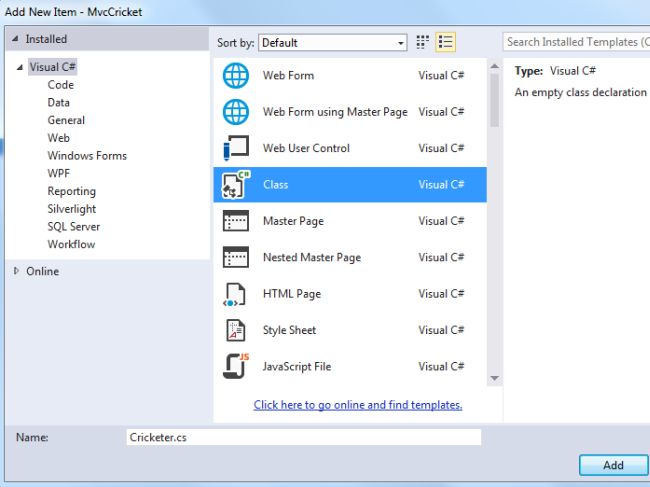Click the template list scrollbar thumb
650x487 pixels.
tap(494, 100)
